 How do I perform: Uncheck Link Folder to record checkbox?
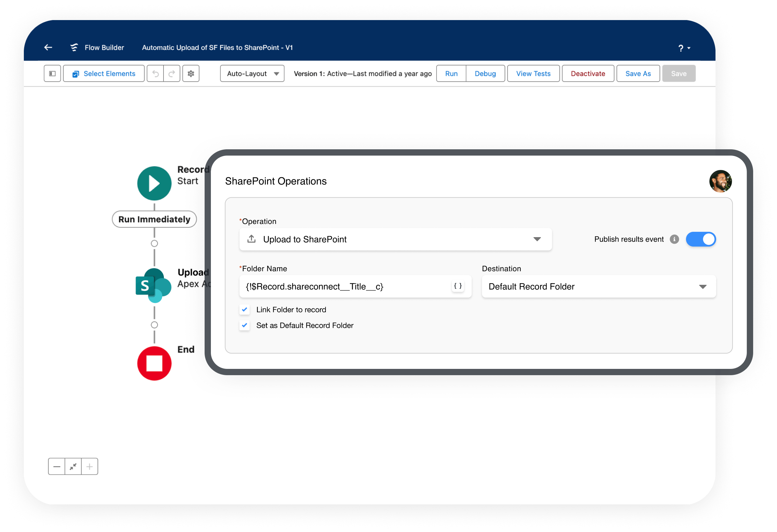(x=245, y=310)
